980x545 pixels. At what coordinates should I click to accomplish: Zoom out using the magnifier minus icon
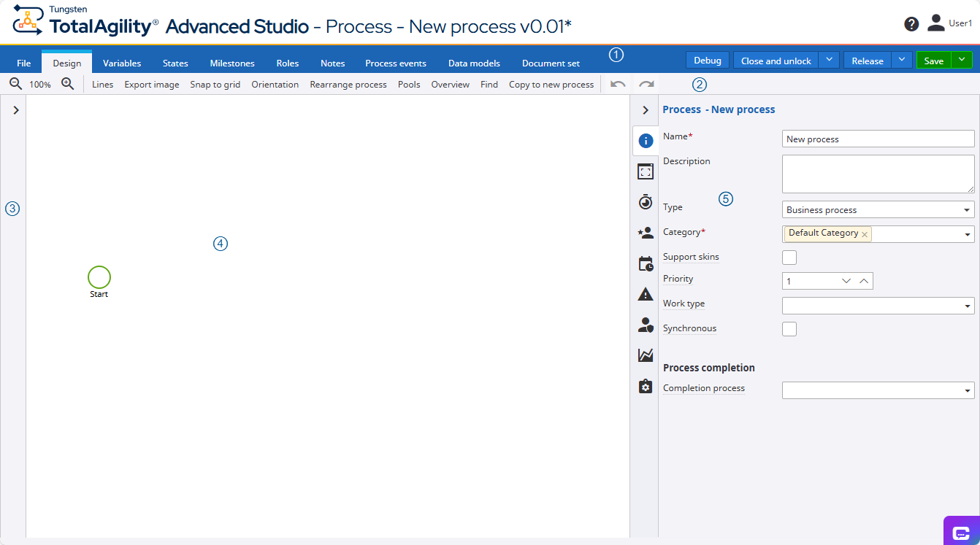[15, 84]
